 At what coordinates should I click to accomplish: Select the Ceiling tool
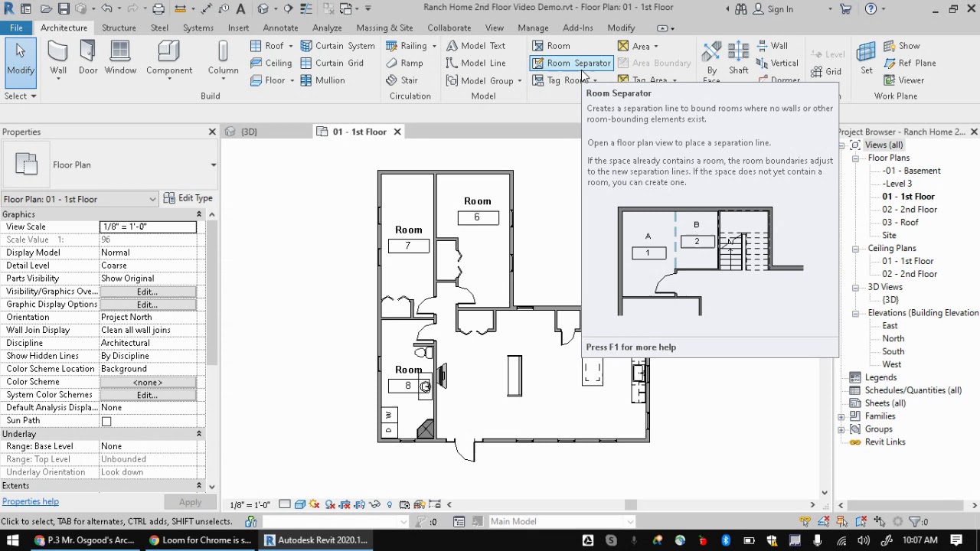(271, 63)
